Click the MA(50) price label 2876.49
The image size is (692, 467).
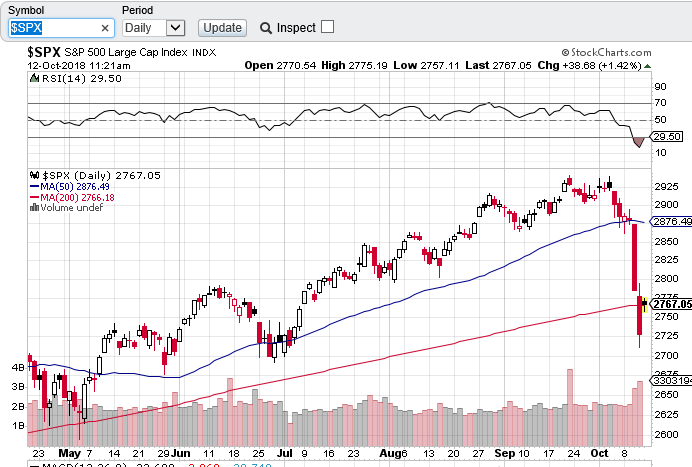tap(671, 221)
